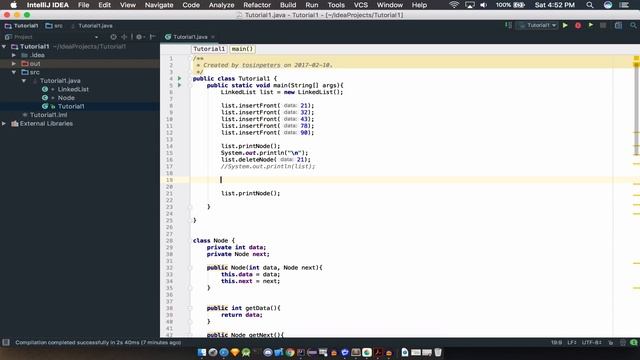Expand External Libraries node
This screenshot has width=640, height=360.
(x=4, y=124)
